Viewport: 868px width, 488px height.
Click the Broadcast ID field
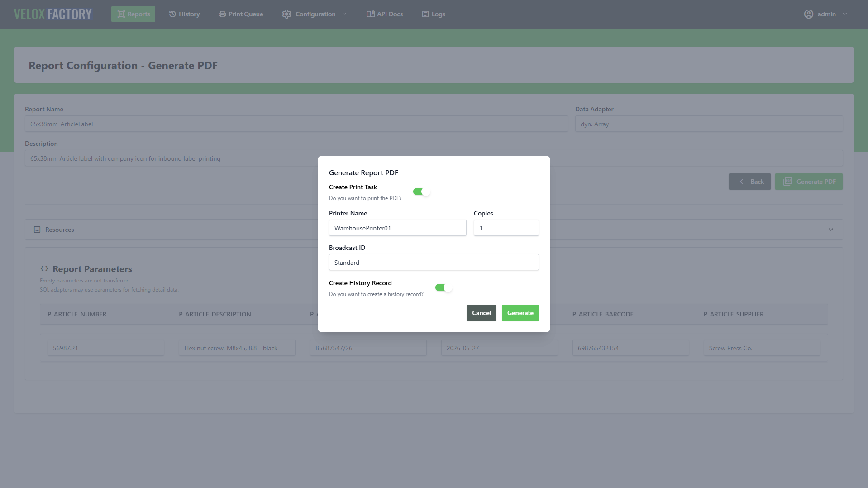[434, 262]
